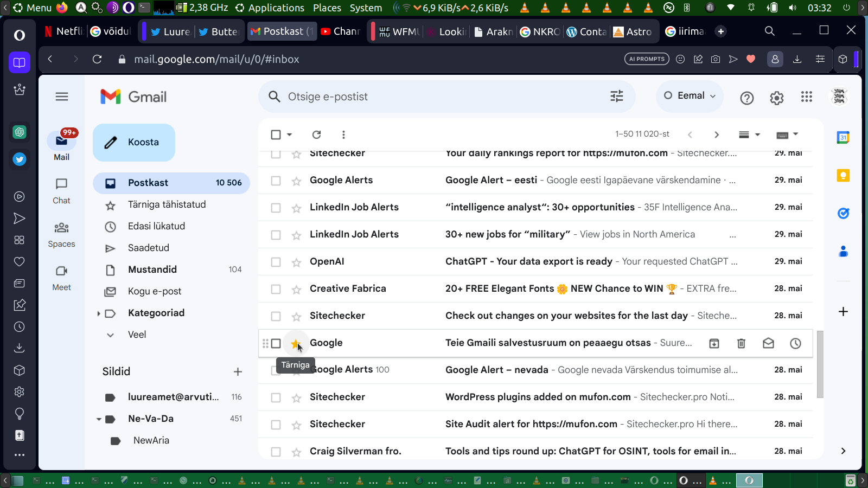Open Postkast inbox folder
Viewport: 868px width, 488px height.
click(x=171, y=183)
